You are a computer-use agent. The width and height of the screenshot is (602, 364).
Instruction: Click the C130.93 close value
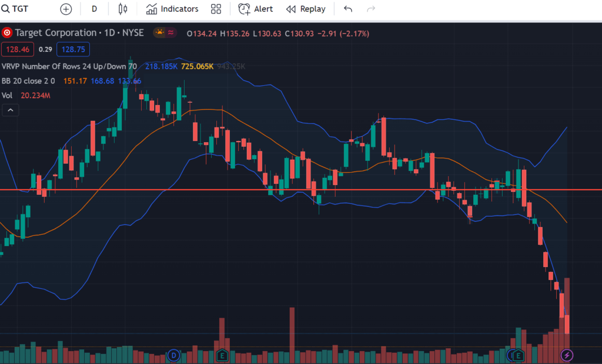[299, 33]
